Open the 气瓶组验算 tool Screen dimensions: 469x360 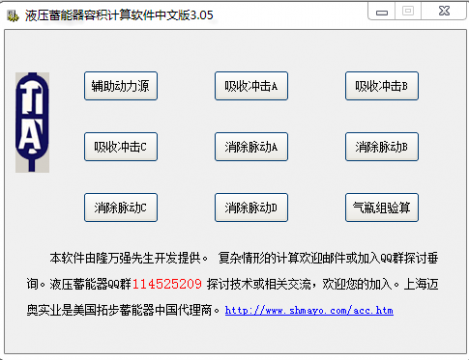click(x=382, y=207)
